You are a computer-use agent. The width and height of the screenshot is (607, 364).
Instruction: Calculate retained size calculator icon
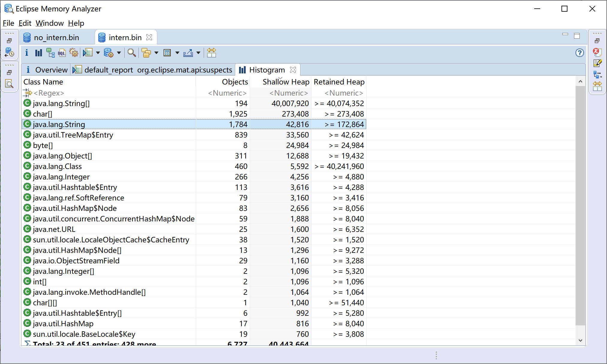pos(167,53)
